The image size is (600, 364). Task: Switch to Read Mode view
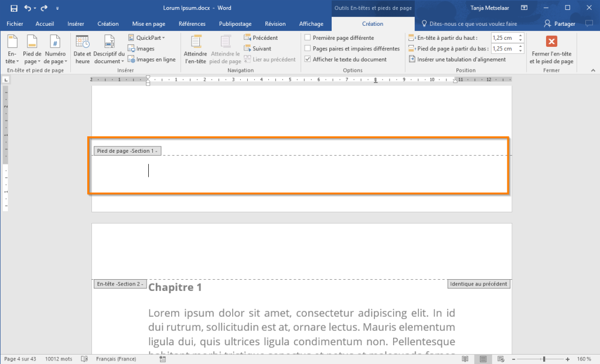(x=465, y=359)
